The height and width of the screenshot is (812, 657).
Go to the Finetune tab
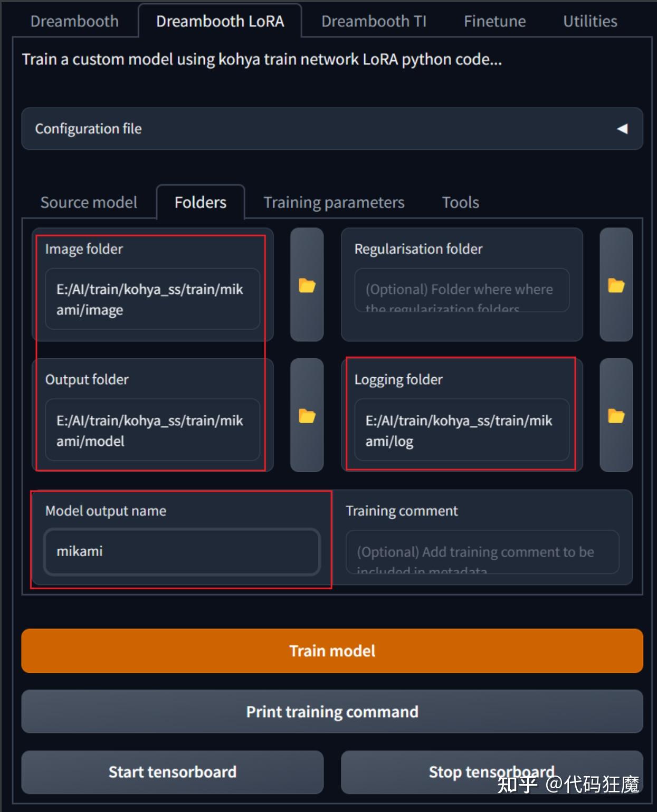[x=494, y=21]
